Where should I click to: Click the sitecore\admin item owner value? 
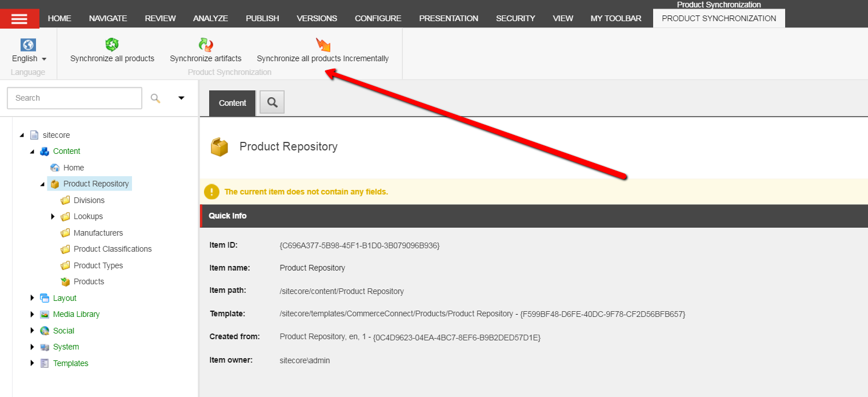coord(305,360)
